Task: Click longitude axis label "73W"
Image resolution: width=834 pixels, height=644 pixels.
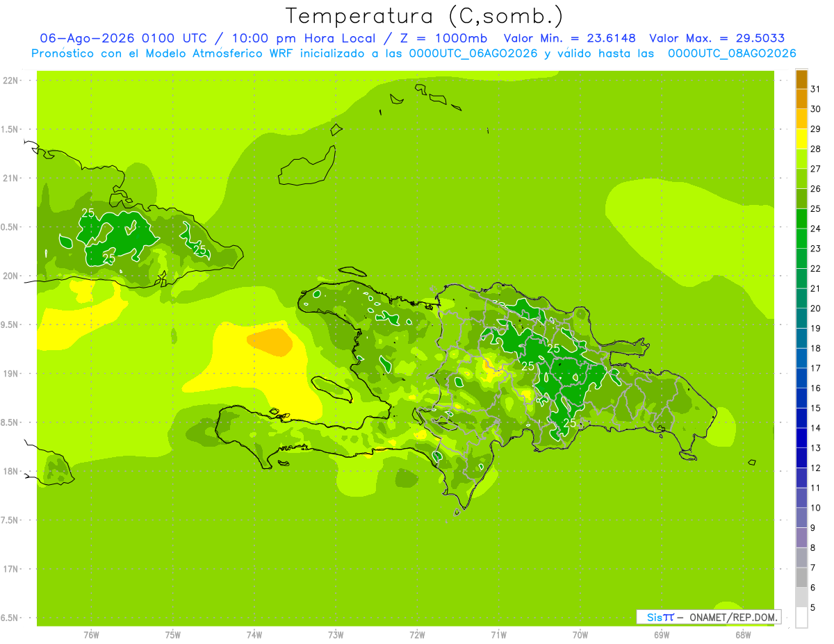Action: click(336, 634)
